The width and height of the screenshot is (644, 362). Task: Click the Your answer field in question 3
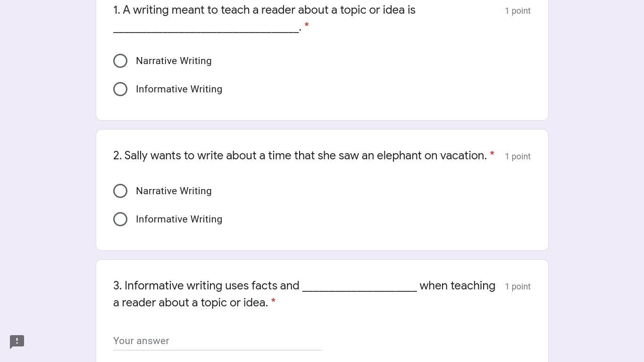coord(217,341)
